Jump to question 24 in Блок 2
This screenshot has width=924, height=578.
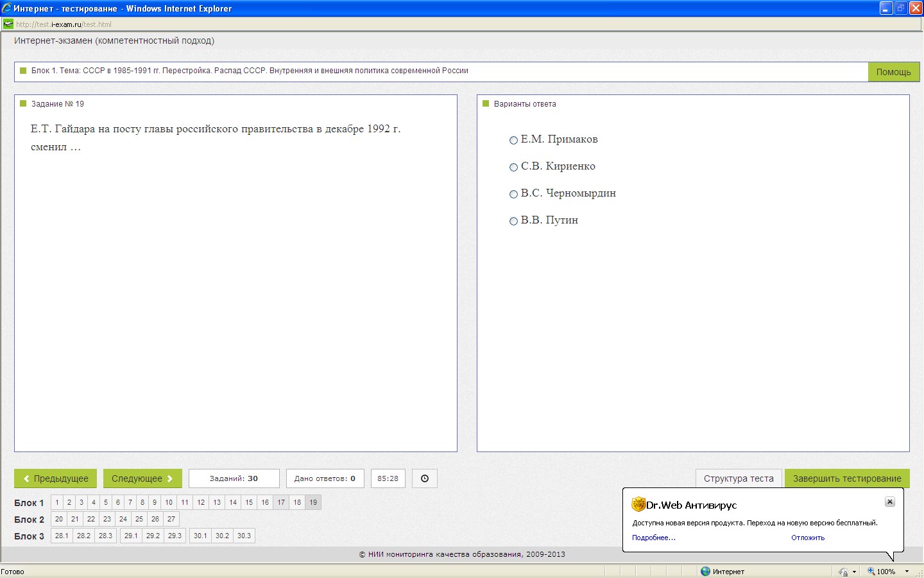pyautogui.click(x=123, y=519)
